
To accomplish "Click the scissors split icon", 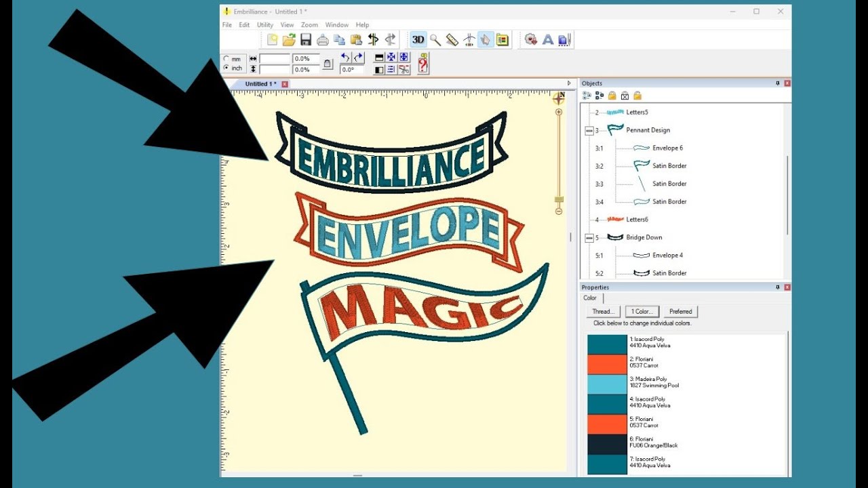I will click(404, 70).
